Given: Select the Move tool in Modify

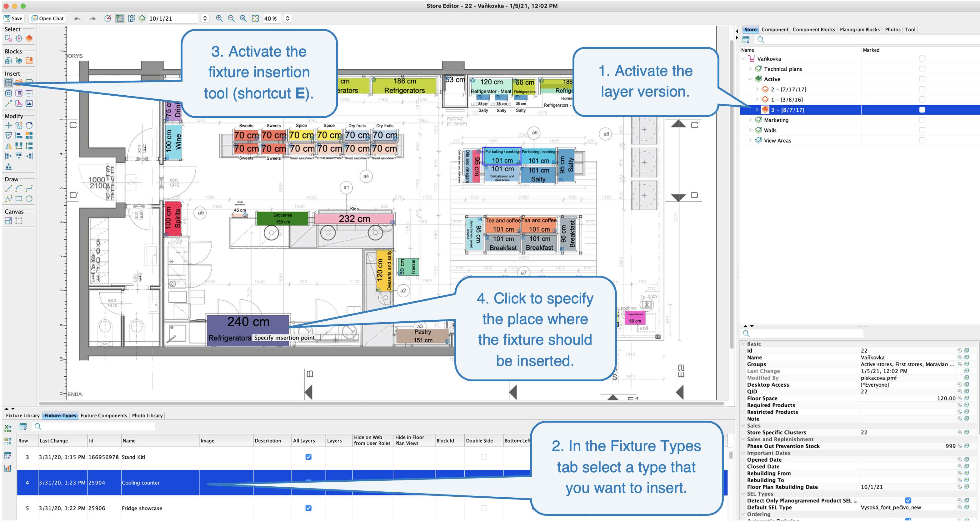Looking at the screenshot, I should coord(8,125).
